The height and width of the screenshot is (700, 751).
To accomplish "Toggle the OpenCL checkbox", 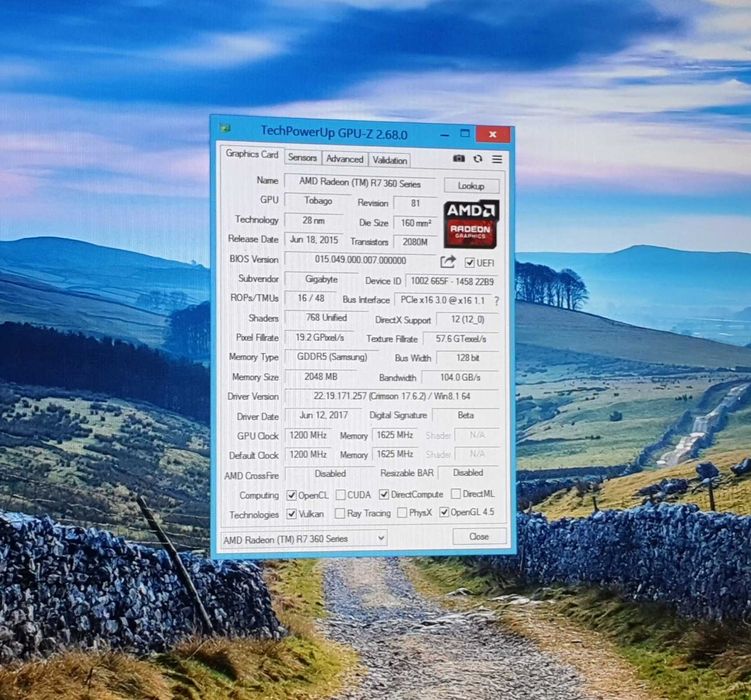I will [291, 495].
